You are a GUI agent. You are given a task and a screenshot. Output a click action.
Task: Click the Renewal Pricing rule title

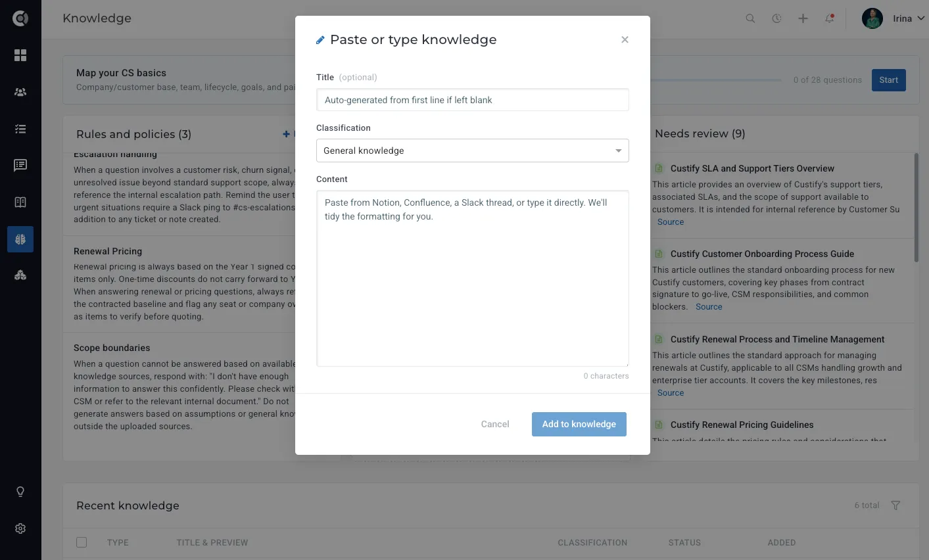coord(108,251)
